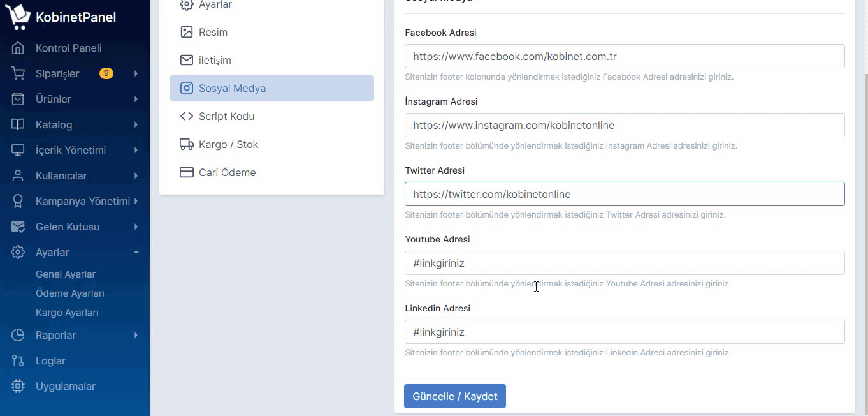Expand the Katalog submenu arrow
Viewport: 868px width, 416px height.
coord(136,124)
